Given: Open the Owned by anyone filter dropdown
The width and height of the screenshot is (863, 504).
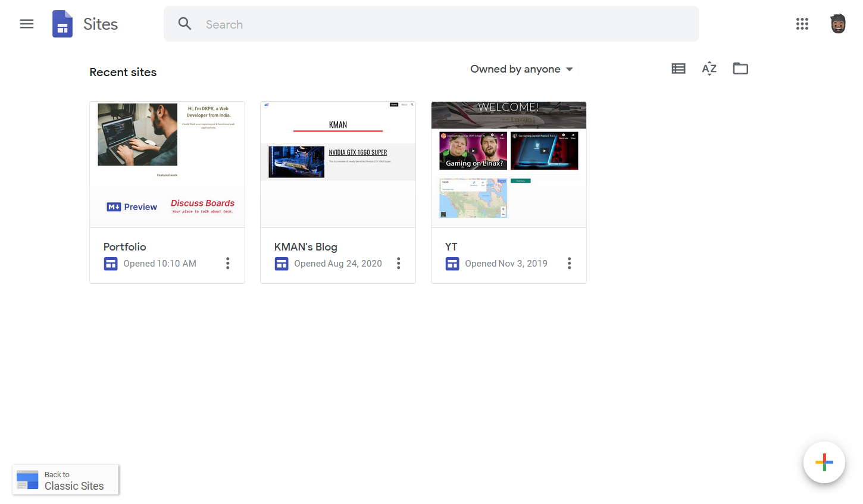Looking at the screenshot, I should tap(521, 68).
